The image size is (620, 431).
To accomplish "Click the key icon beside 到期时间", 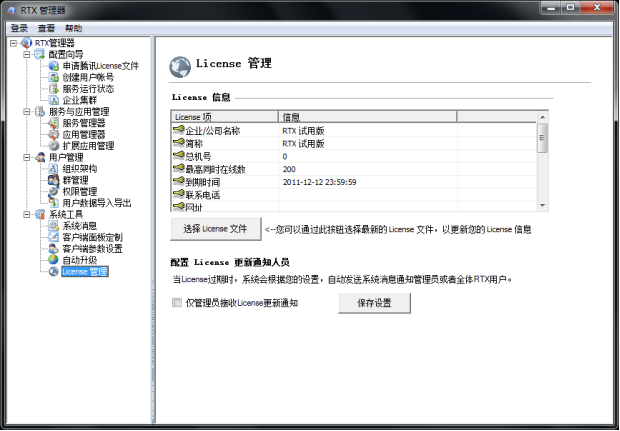I will coord(179,181).
